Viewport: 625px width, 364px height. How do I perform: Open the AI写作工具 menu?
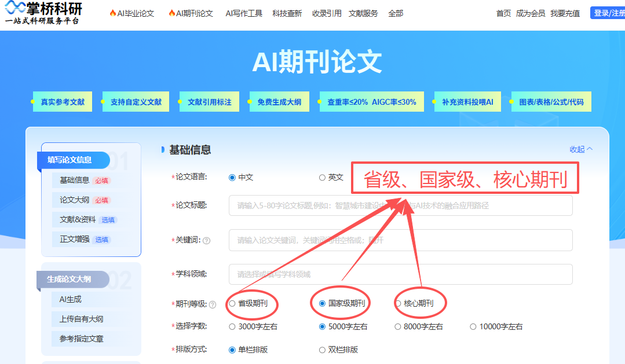click(244, 13)
